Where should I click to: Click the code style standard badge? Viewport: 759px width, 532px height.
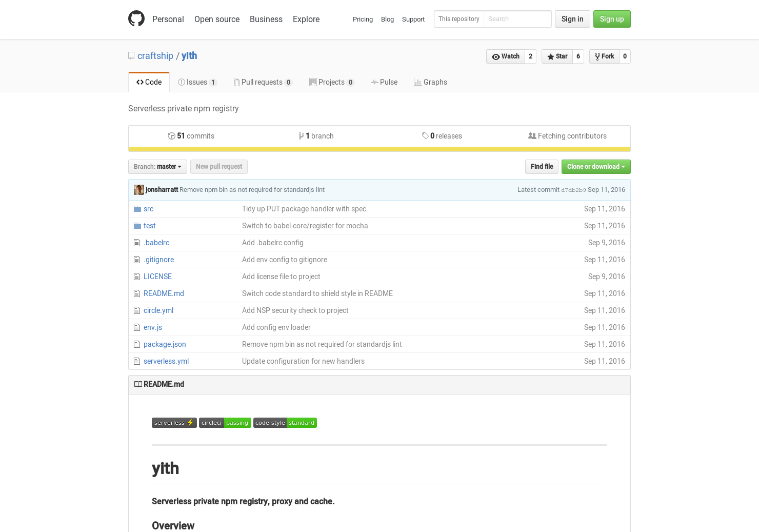(285, 423)
